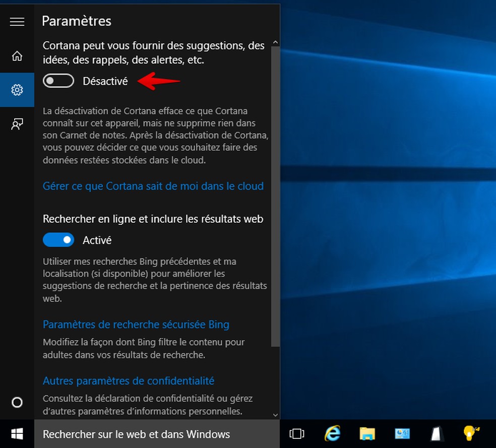496x448 pixels.
Task: Select the Paramètres panel header
Action: pos(76,21)
